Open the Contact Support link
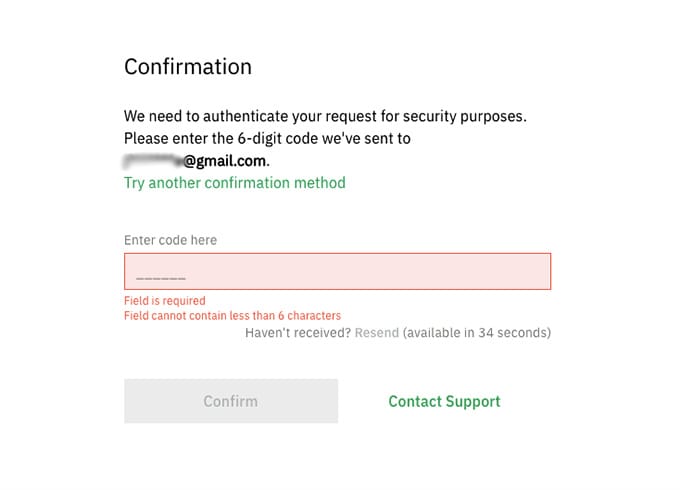Image resolution: width=680 pixels, height=490 pixels. 444,401
